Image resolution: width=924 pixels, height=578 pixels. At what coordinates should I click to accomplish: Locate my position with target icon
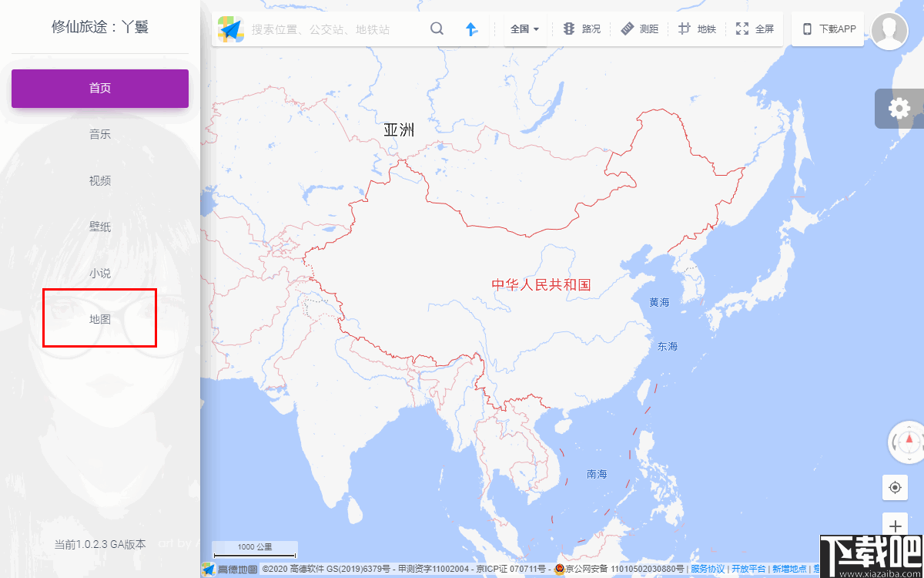[x=895, y=487]
